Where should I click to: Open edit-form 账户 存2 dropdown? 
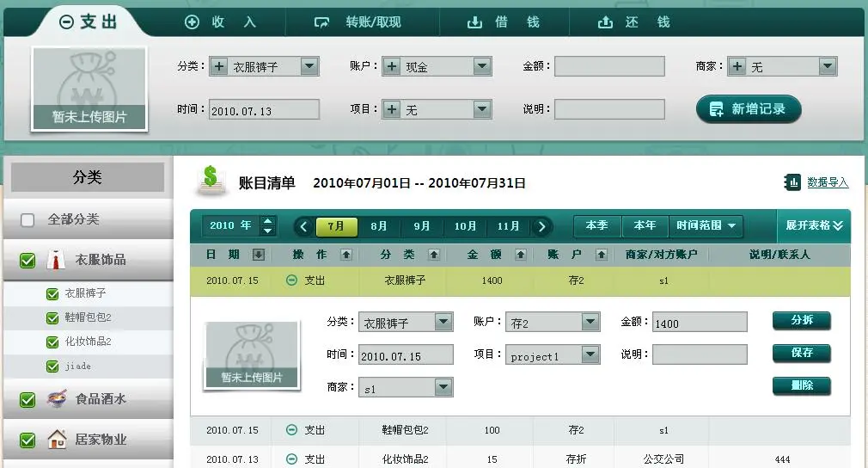[590, 322]
